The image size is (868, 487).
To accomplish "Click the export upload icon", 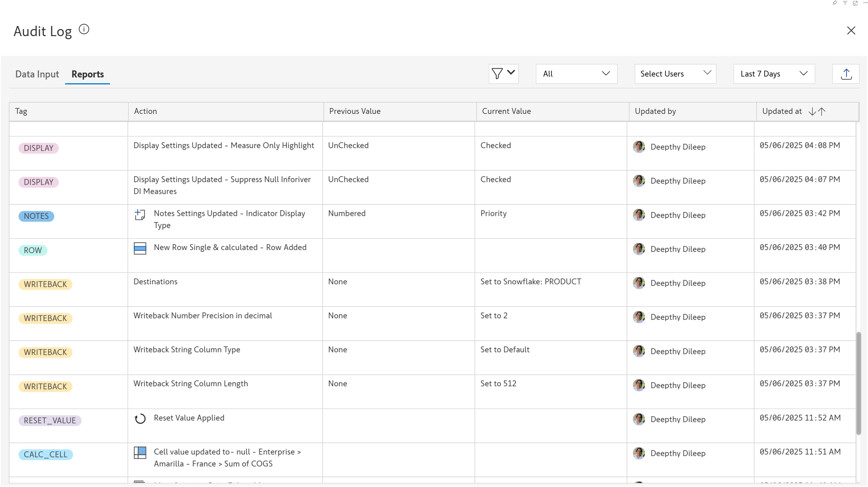I will tap(846, 74).
